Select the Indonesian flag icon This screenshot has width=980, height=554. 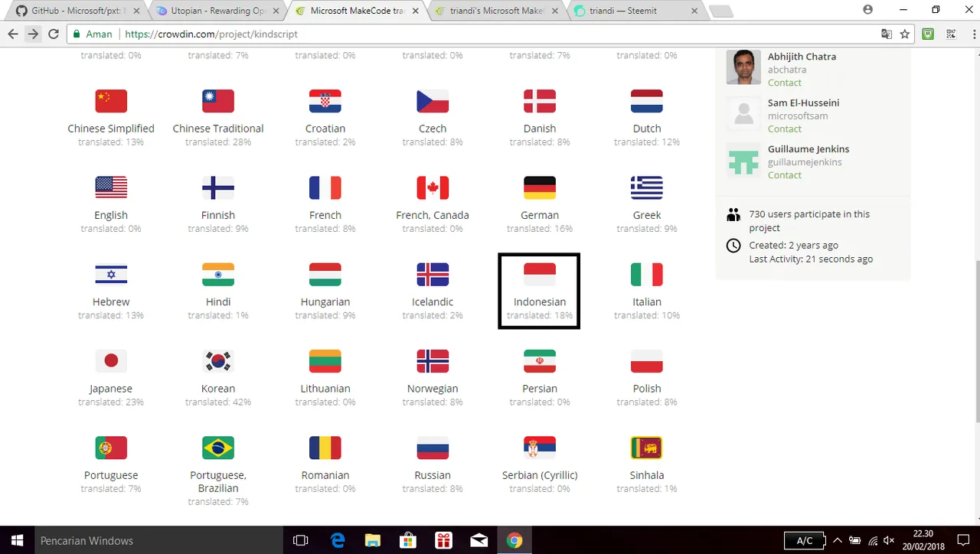point(540,274)
